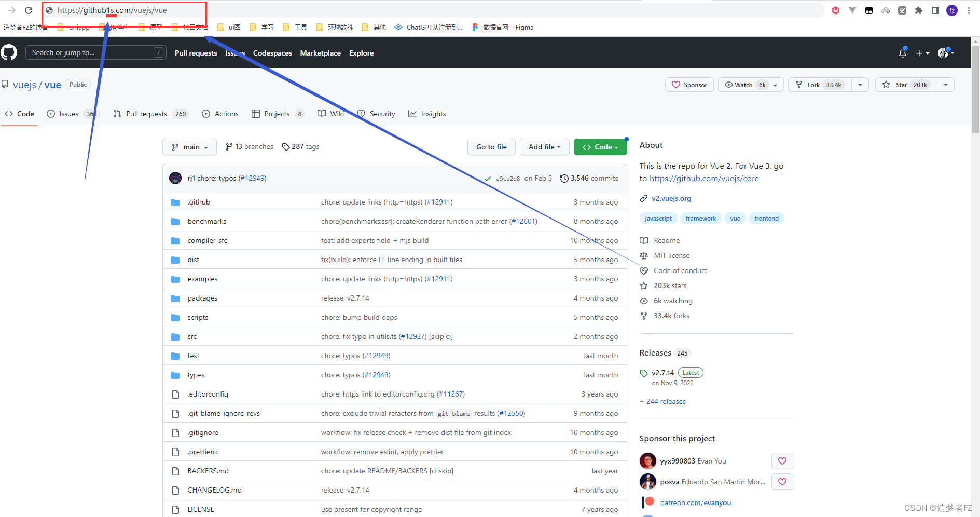The height and width of the screenshot is (517, 980).
Task: Open the + 244 releases link
Action: 662,402
